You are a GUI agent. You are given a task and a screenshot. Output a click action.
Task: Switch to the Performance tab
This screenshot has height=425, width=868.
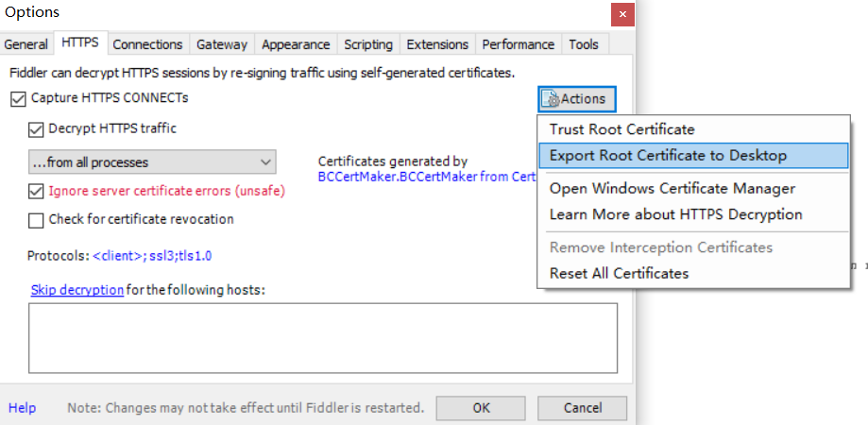coord(518,44)
